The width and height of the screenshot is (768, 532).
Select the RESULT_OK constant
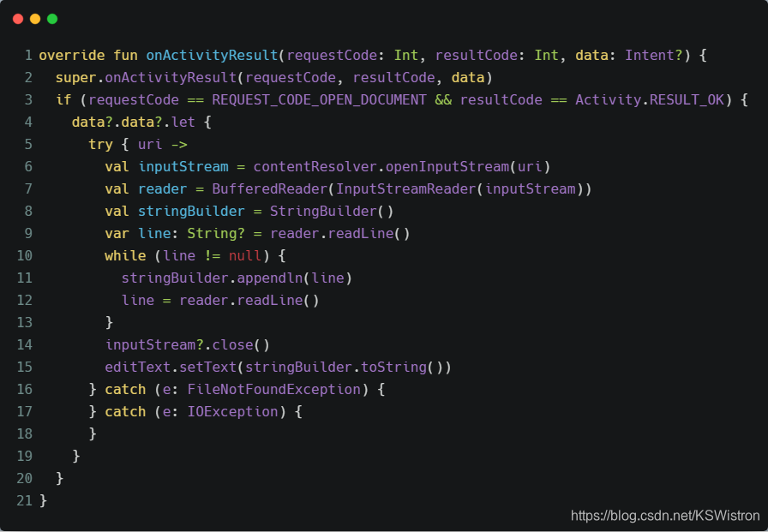coord(687,100)
